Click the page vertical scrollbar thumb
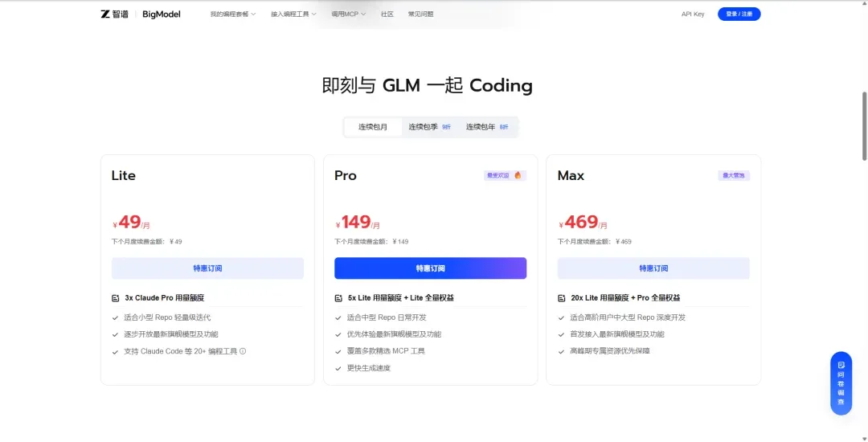Image resolution: width=868 pixels, height=442 pixels. [863, 125]
